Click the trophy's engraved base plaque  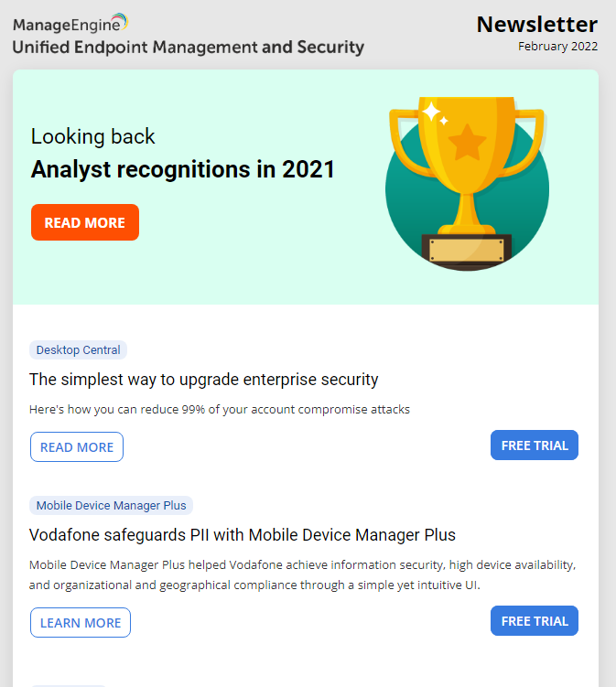point(467,251)
